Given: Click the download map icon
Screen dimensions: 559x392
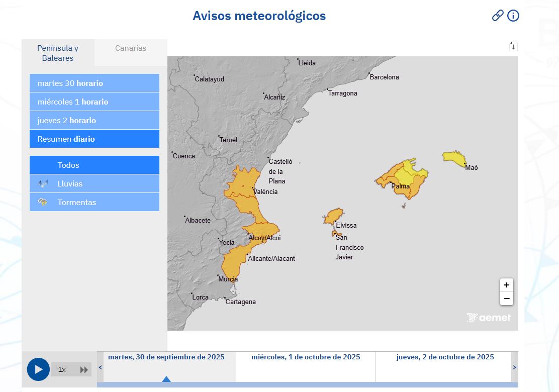Looking at the screenshot, I should (513, 47).
